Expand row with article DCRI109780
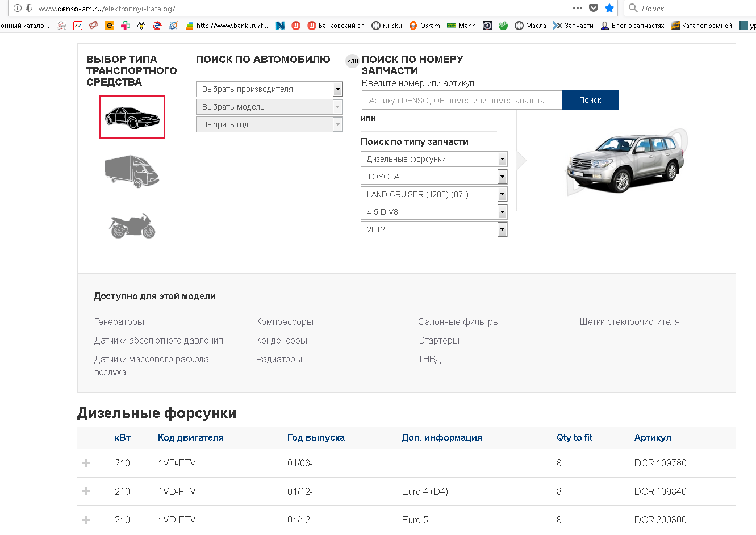Viewport: 756px width, 535px height. click(x=86, y=463)
